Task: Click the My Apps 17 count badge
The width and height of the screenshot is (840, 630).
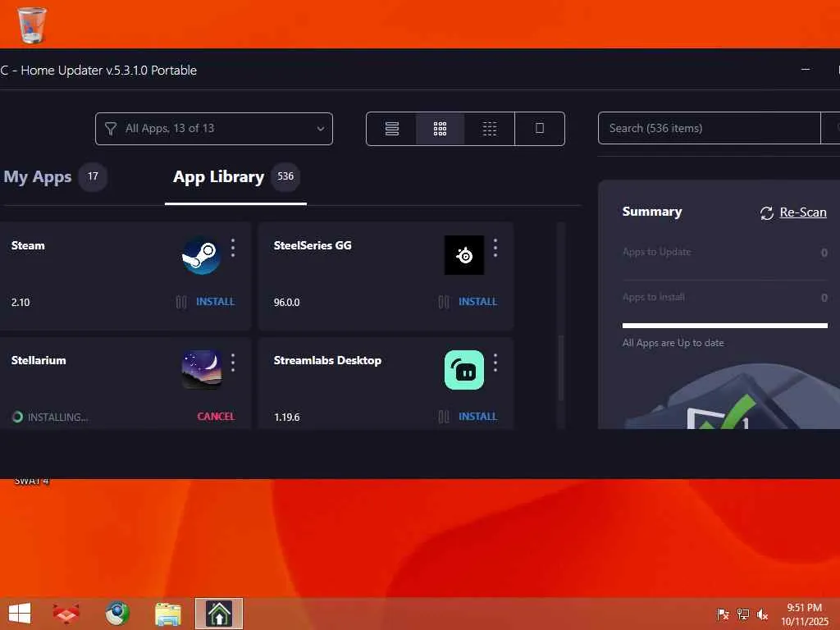Action: [x=93, y=176]
